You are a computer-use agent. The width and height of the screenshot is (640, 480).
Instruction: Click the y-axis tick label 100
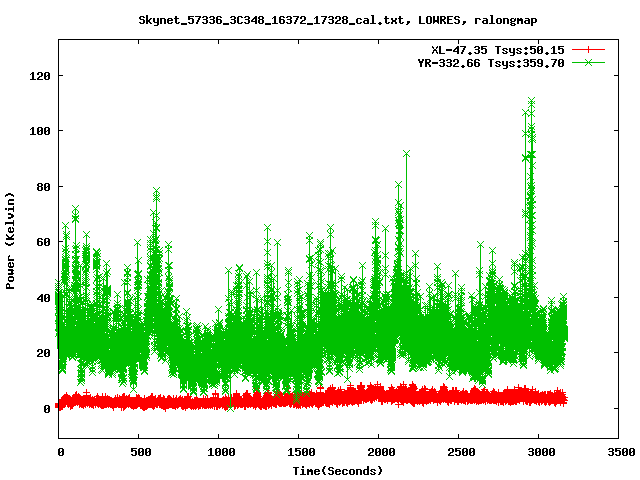point(40,131)
